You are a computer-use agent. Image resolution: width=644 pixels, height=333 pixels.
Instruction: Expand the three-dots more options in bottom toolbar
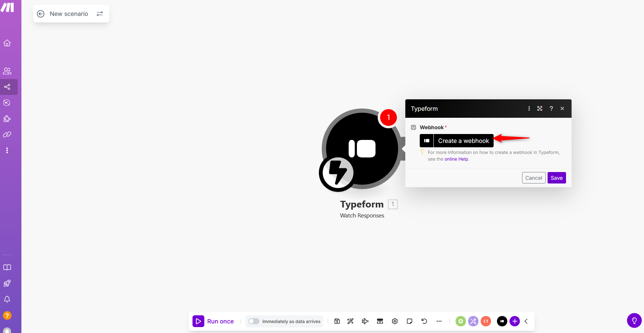(x=439, y=321)
